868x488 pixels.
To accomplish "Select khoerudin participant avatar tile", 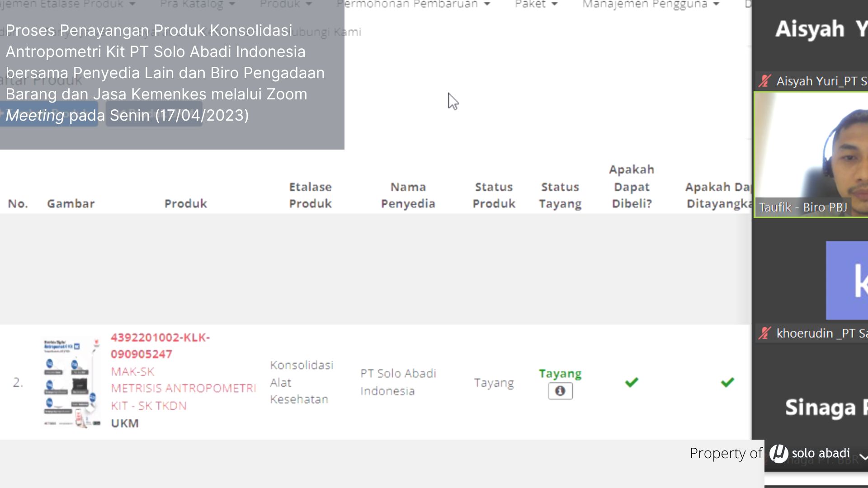I will click(x=847, y=280).
